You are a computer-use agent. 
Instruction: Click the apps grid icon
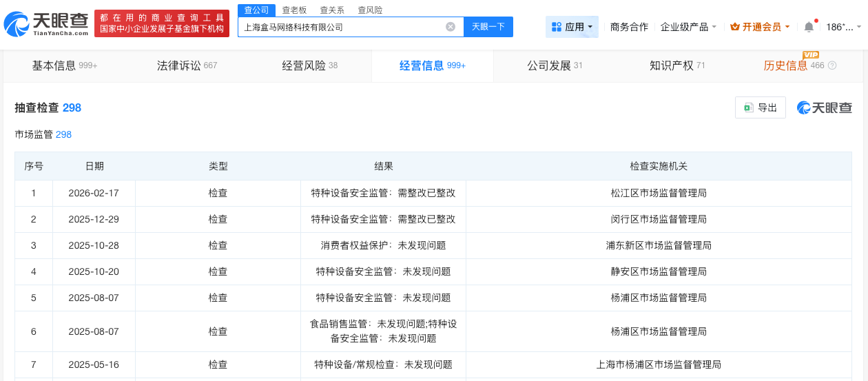coord(556,27)
